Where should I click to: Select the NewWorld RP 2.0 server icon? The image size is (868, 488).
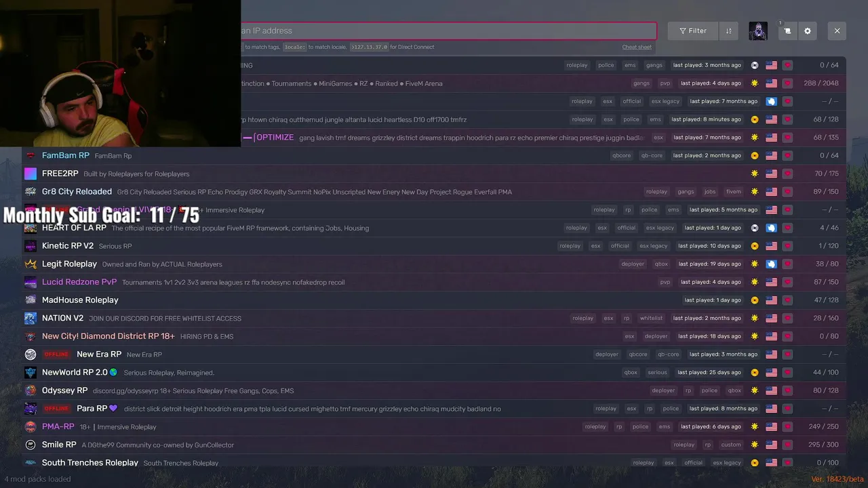pyautogui.click(x=31, y=372)
